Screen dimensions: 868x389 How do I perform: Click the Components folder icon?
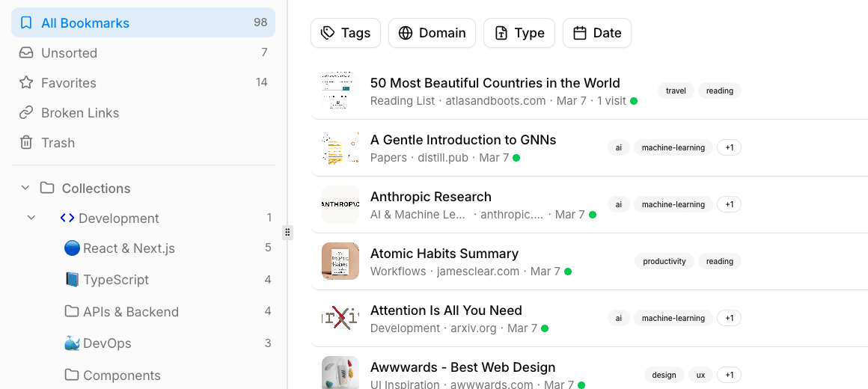[x=71, y=375]
